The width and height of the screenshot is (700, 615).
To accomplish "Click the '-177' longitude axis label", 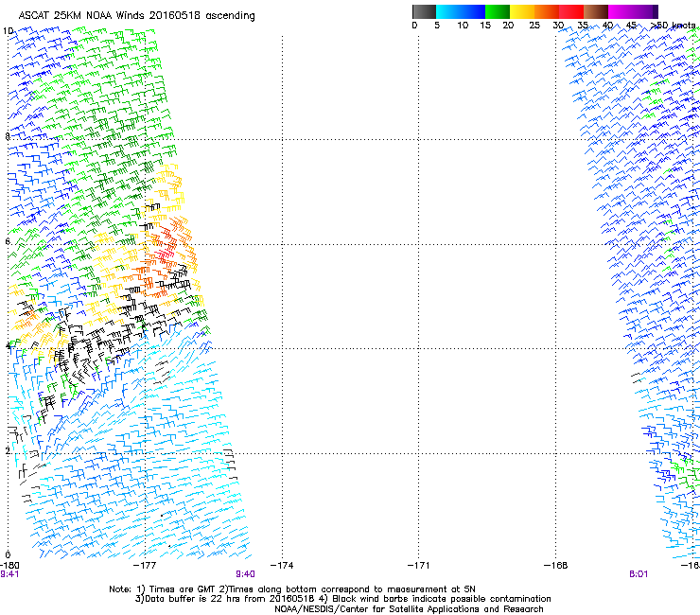I will (x=145, y=566).
